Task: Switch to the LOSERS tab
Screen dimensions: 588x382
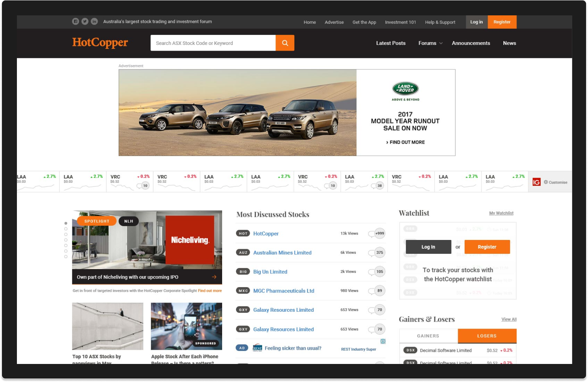Action: click(x=487, y=336)
